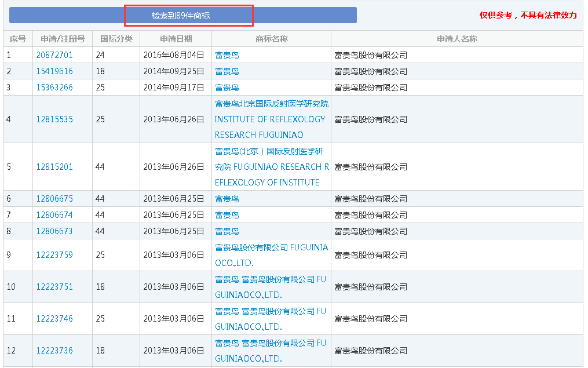Open application number 12806674
Viewport: 588px width, 368px height.
[54, 215]
